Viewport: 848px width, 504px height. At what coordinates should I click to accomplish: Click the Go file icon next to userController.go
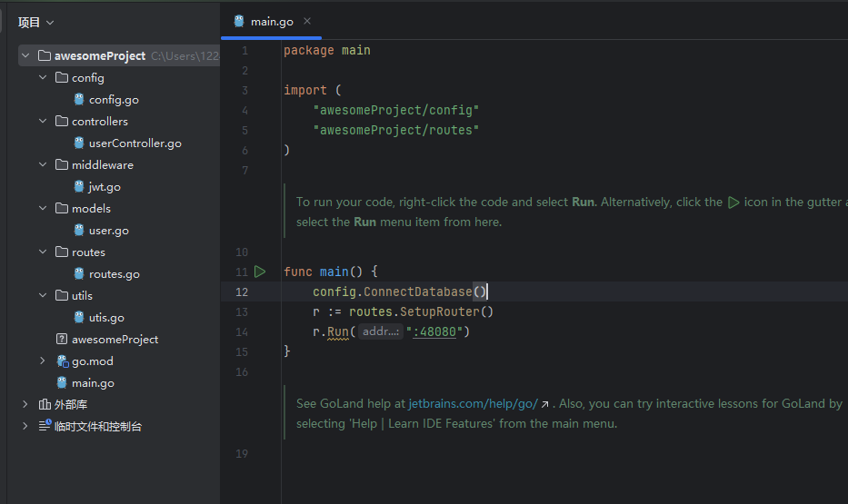[79, 143]
